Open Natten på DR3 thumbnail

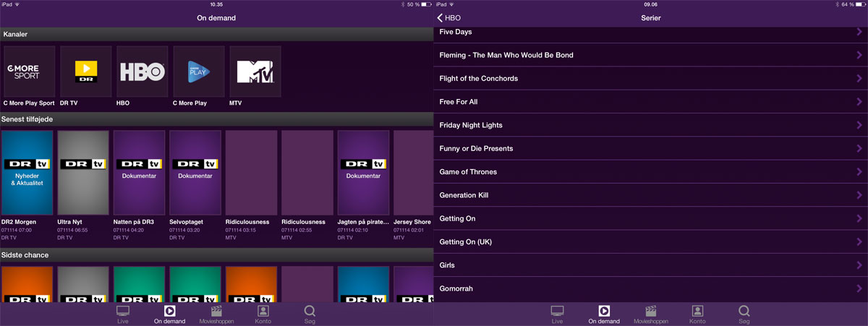tap(140, 173)
